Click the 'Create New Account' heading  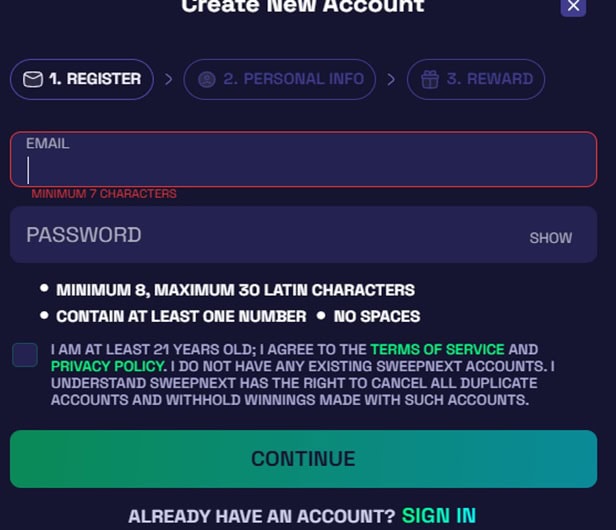(303, 6)
